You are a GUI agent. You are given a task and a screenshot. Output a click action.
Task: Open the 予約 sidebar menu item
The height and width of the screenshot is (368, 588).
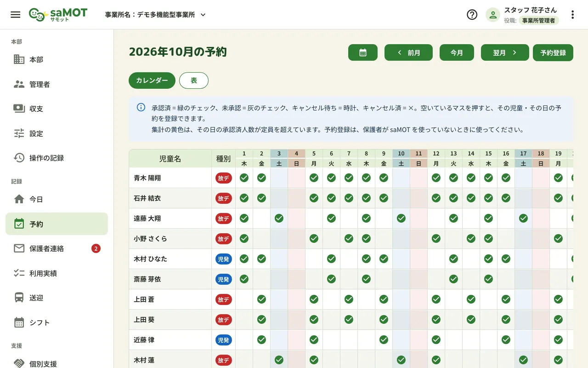pyautogui.click(x=57, y=224)
